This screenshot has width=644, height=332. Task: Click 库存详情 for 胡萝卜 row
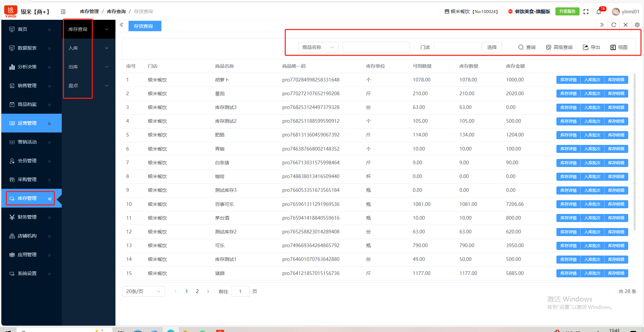[x=568, y=80]
